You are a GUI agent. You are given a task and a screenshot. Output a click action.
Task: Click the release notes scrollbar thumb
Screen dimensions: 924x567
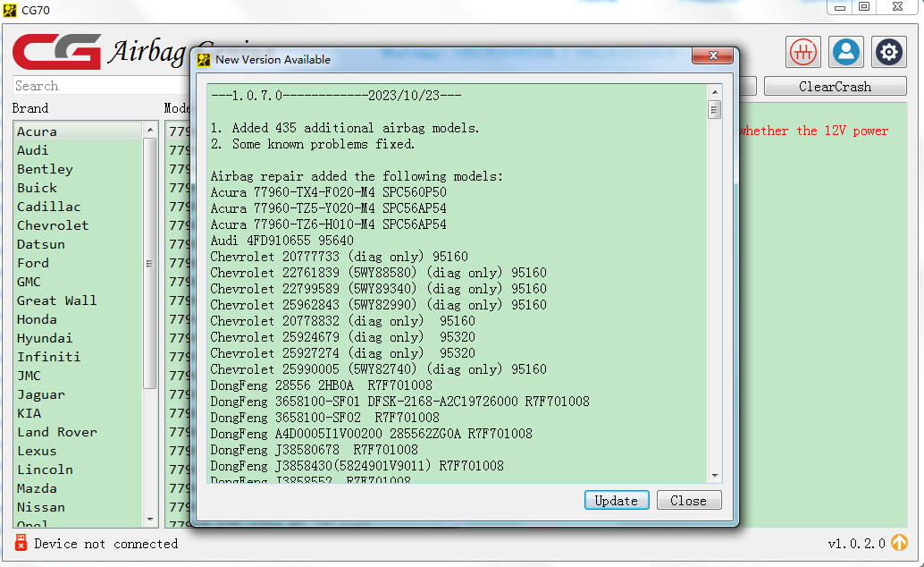point(714,110)
